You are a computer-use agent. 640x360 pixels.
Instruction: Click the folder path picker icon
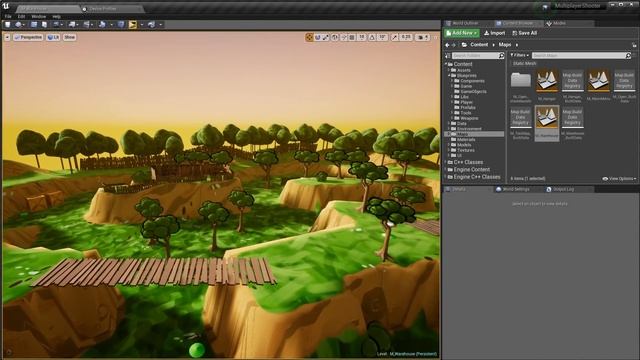coord(464,45)
